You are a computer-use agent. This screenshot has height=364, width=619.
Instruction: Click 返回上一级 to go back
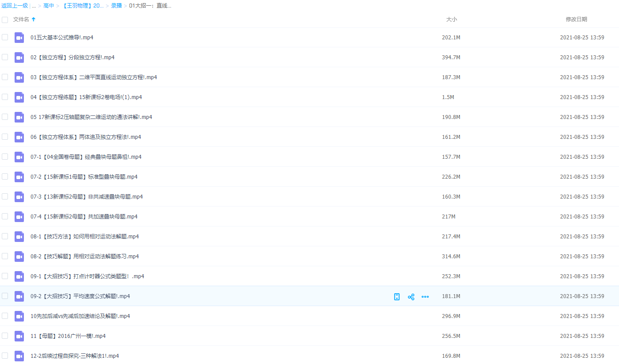coord(15,6)
